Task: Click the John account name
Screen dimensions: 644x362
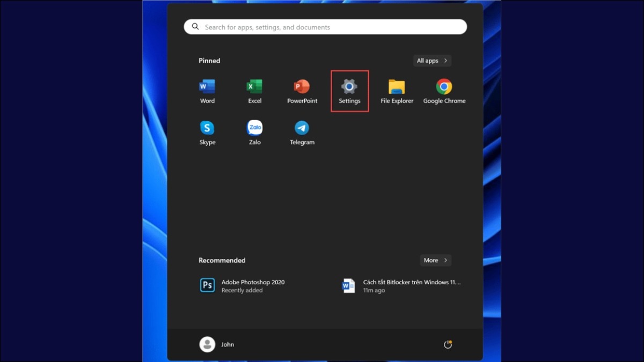Action: tap(228, 344)
